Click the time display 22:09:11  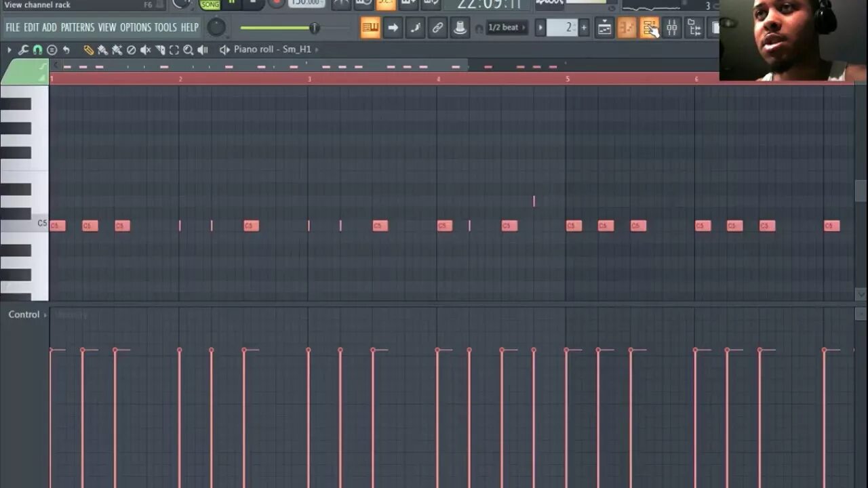point(489,5)
